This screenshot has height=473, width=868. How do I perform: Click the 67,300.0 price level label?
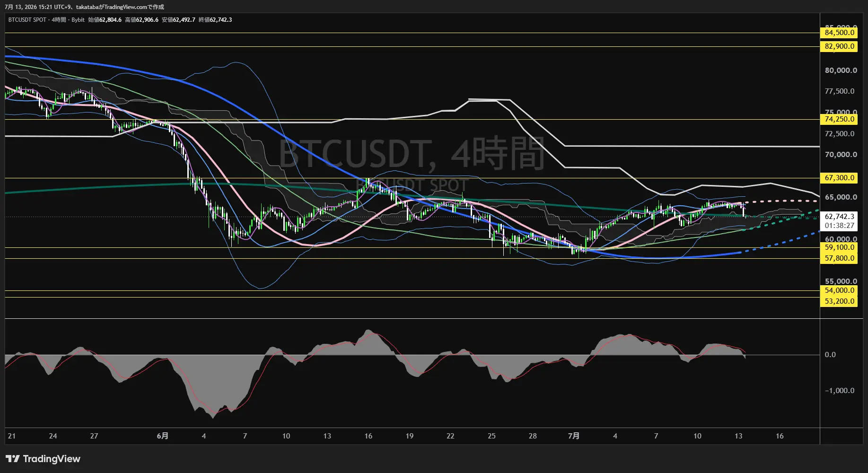[x=839, y=178]
